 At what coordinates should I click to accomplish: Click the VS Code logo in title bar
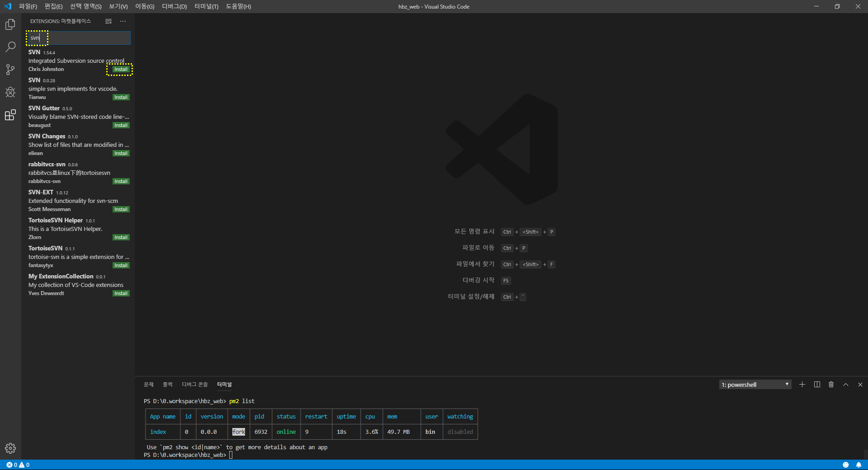tap(8, 6)
